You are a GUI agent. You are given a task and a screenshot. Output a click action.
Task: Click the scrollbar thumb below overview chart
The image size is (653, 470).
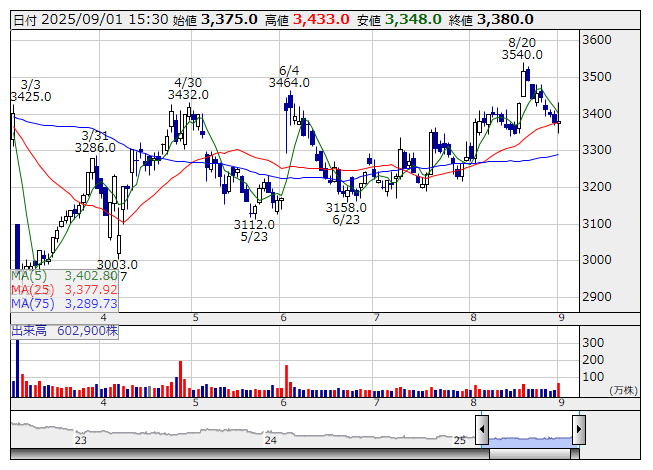tap(531, 453)
